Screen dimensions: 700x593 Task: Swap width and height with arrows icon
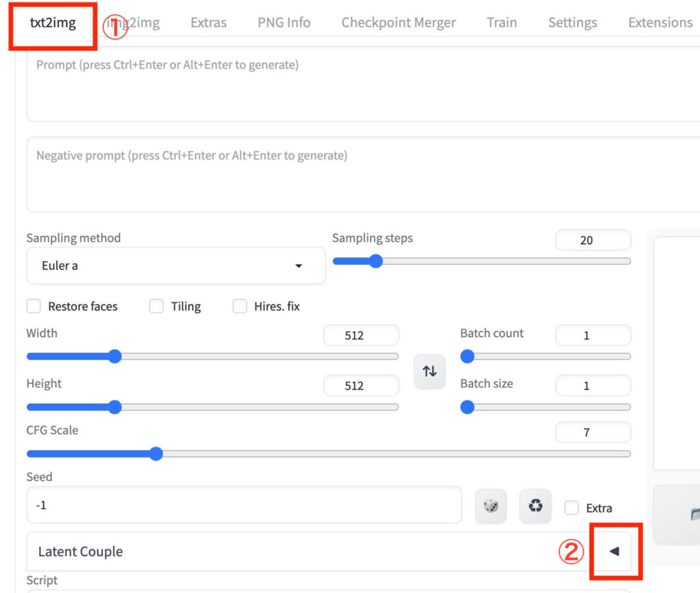click(x=429, y=371)
